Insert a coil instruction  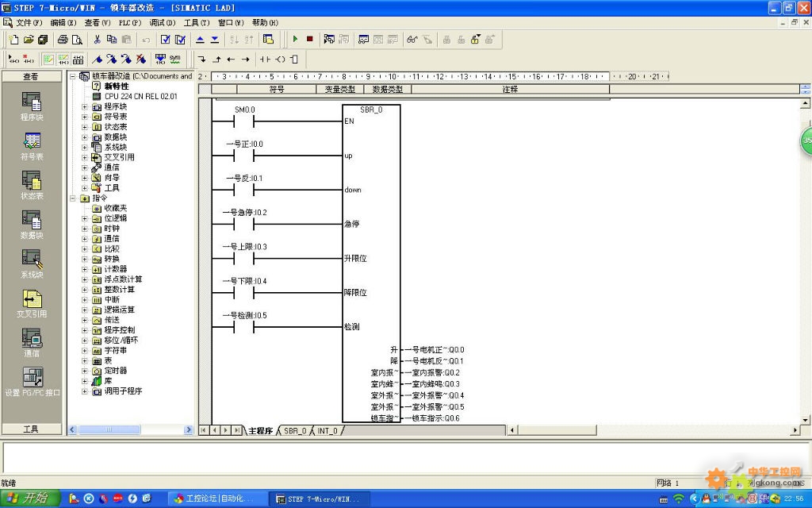(x=280, y=60)
